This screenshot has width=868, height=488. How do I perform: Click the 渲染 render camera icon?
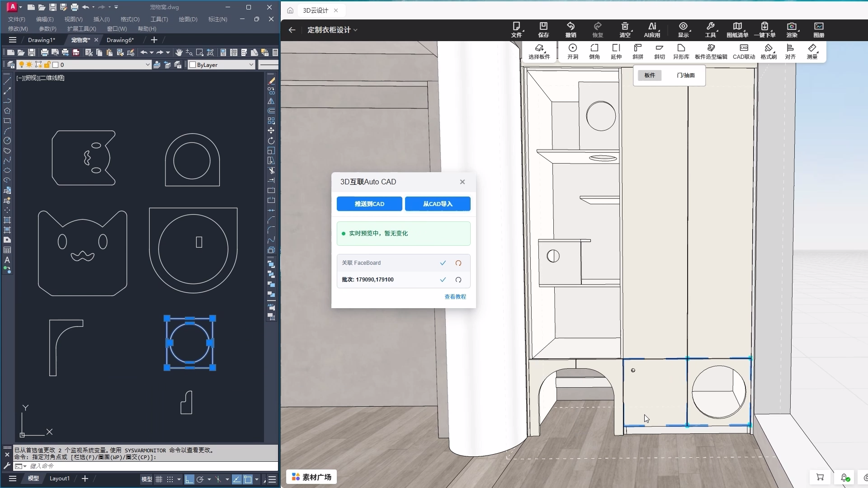click(x=792, y=30)
